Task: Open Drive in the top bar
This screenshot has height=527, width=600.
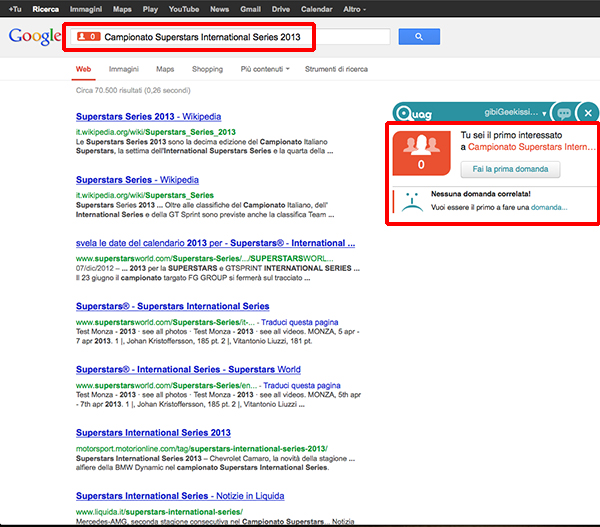Action: (280, 9)
